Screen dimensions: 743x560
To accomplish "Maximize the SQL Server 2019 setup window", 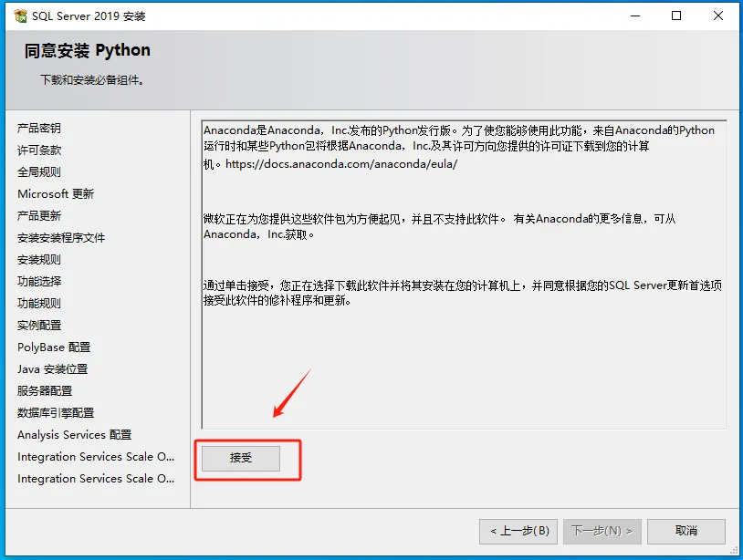I will (676, 16).
